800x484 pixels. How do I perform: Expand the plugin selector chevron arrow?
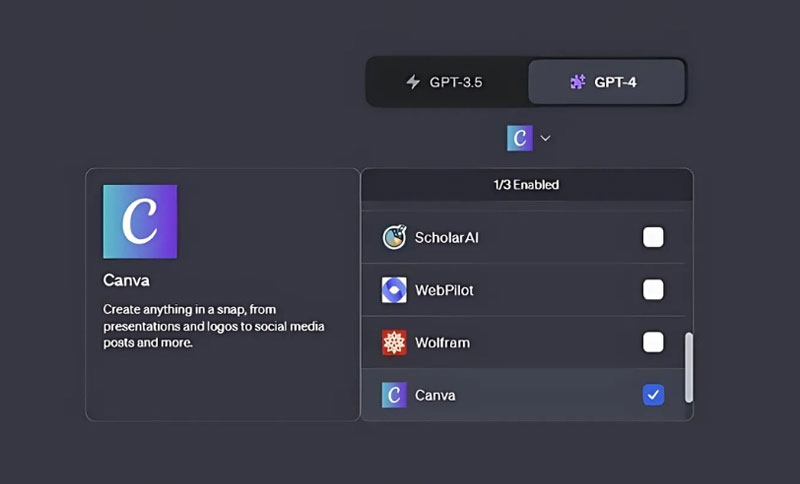(545, 137)
